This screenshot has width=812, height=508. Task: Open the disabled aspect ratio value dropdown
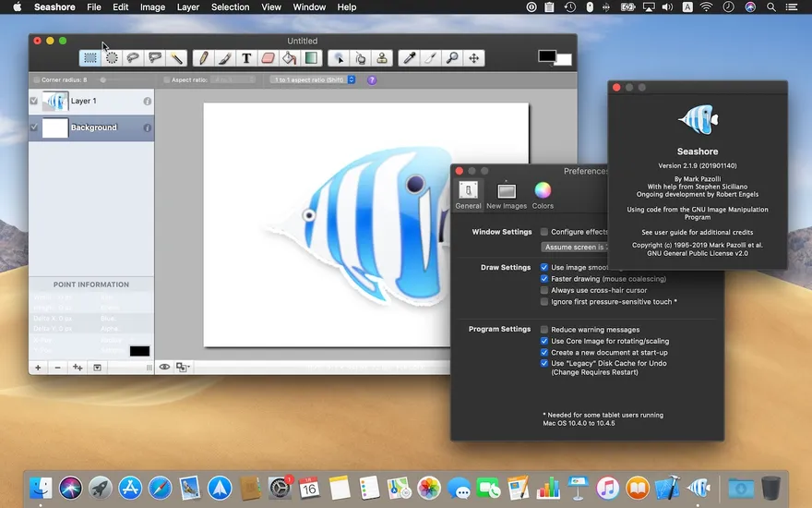click(x=233, y=79)
